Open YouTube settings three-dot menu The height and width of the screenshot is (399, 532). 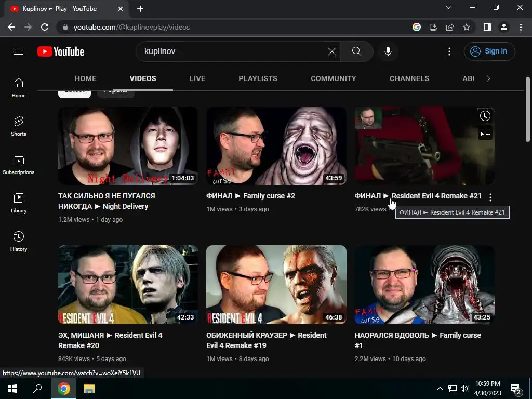tap(449, 51)
